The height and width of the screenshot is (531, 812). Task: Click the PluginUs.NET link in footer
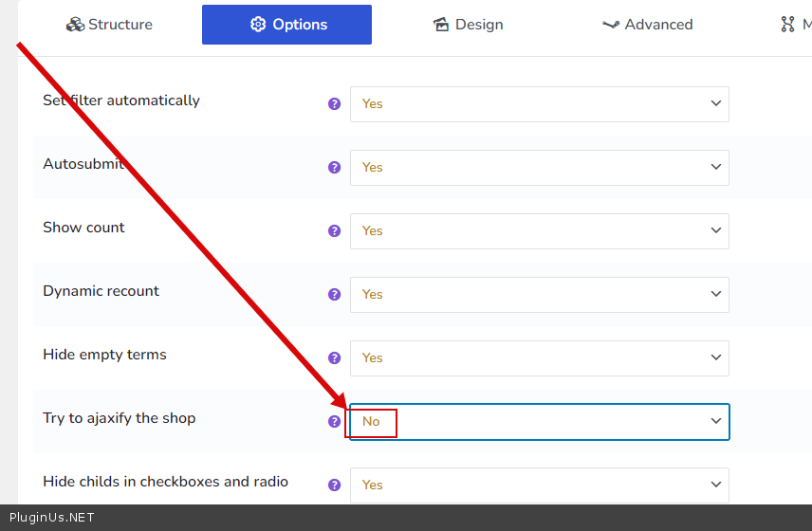tap(52, 518)
